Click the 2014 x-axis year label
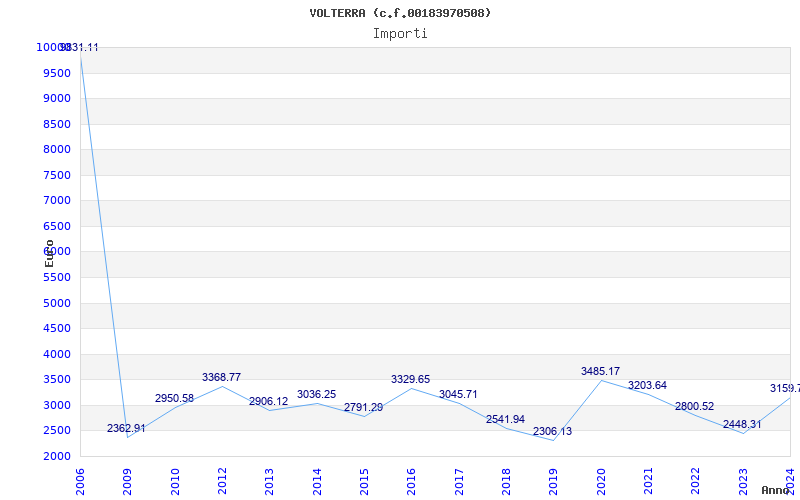The image size is (800, 500). (317, 482)
